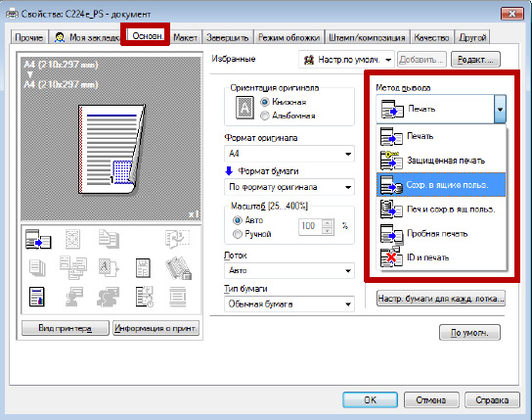The height and width of the screenshot is (420, 532).
Task: Pick the Пробная печать icon in list
Action: click(391, 234)
